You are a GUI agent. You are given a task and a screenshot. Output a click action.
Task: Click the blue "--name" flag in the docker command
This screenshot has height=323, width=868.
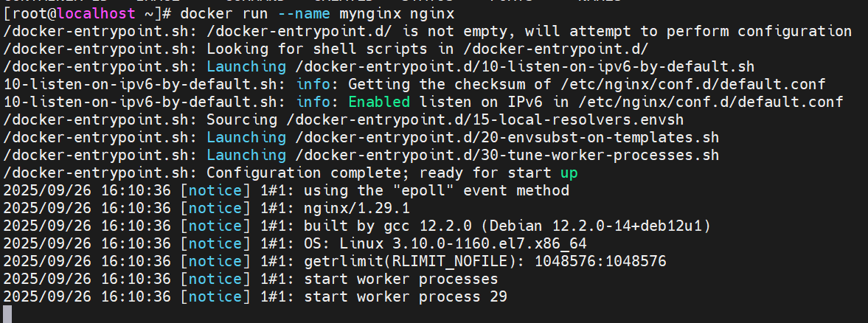[305, 14]
